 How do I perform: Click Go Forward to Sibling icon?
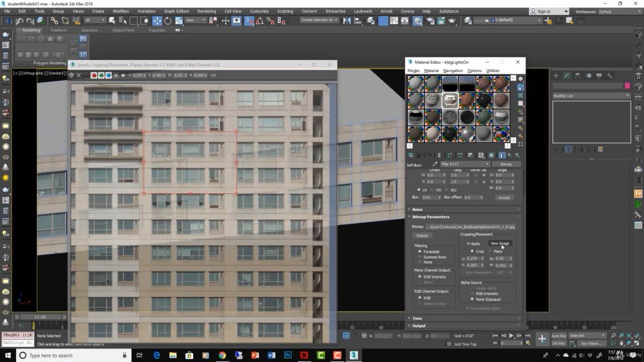pyautogui.click(x=517, y=155)
